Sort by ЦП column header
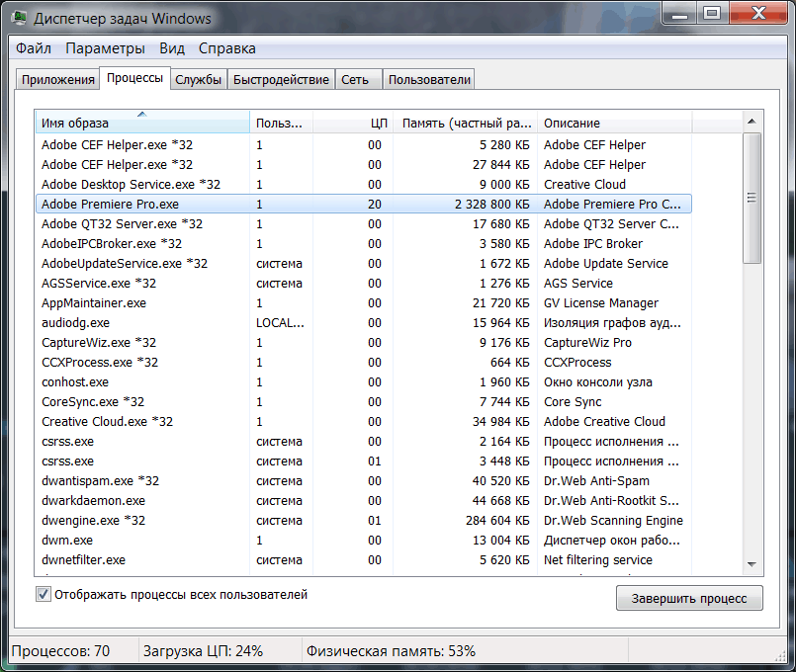796x672 pixels. [353, 123]
